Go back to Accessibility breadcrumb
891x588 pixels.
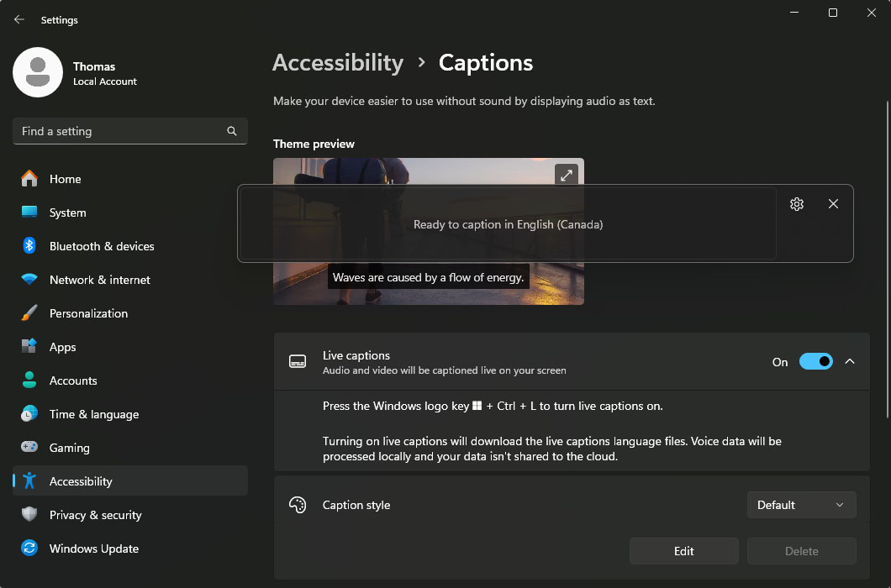click(x=338, y=62)
